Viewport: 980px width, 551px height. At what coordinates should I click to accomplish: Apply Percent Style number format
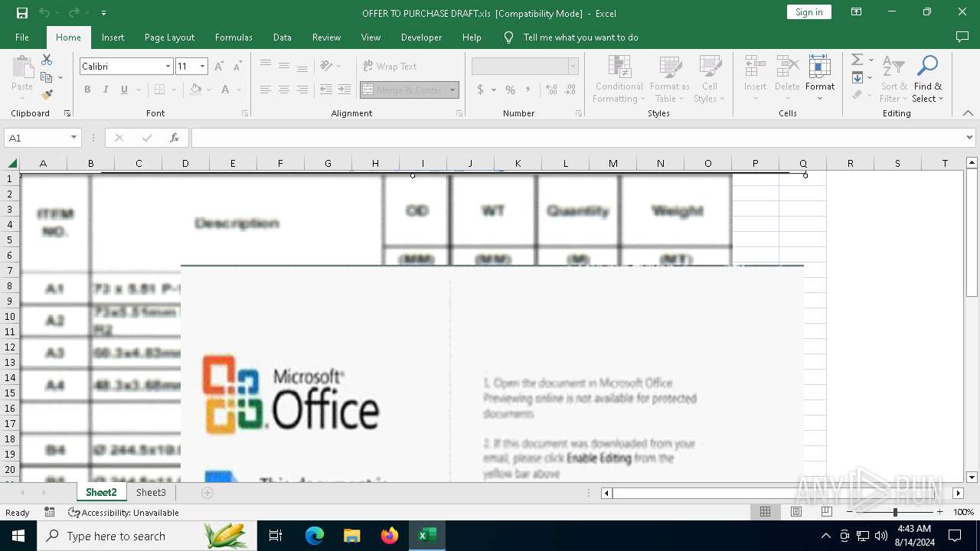510,90
